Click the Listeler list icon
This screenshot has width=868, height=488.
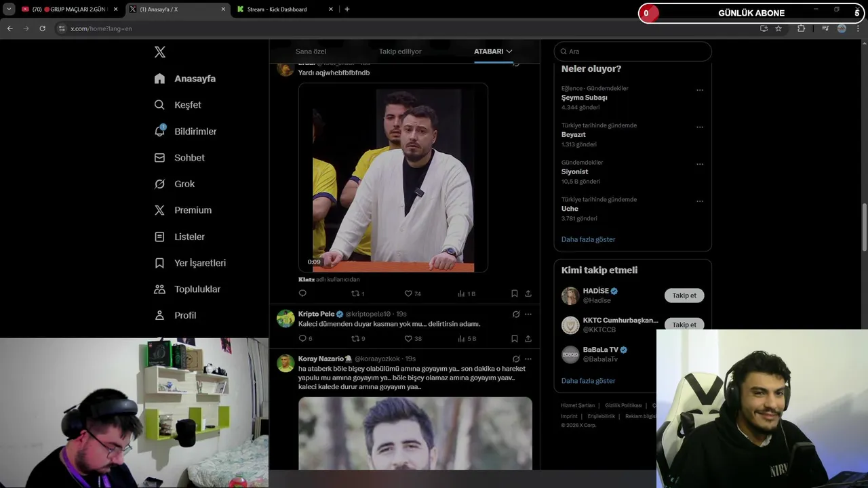pos(159,237)
